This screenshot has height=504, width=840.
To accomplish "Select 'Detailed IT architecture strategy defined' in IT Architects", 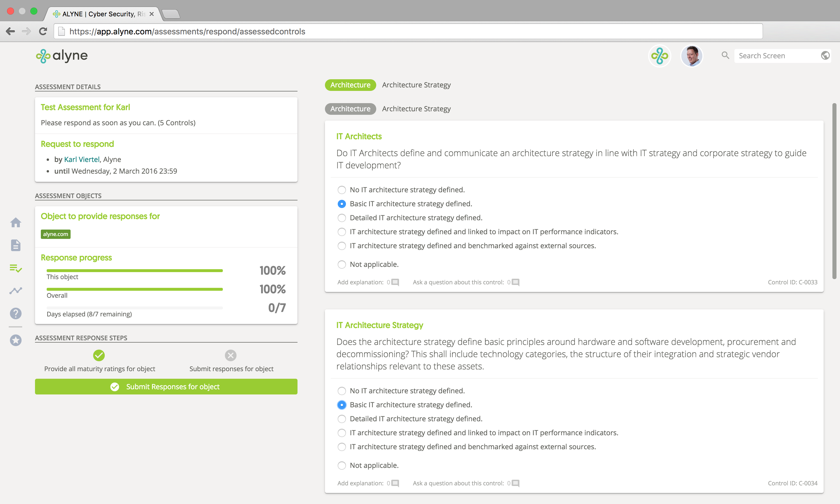I will [x=342, y=218].
